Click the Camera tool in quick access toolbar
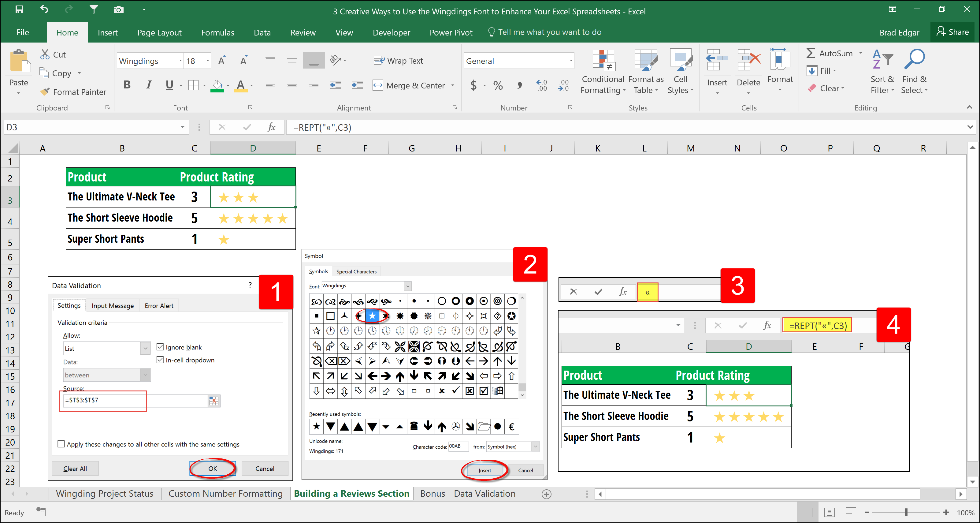 point(118,9)
